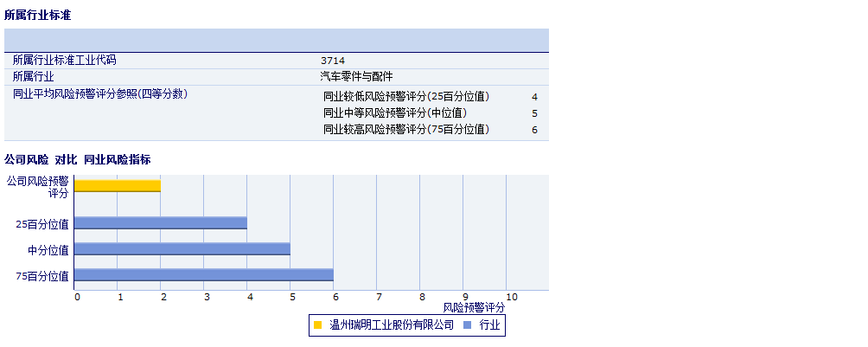
Task: Click the 所属行业标准工业代码 row label
Action: [64, 61]
